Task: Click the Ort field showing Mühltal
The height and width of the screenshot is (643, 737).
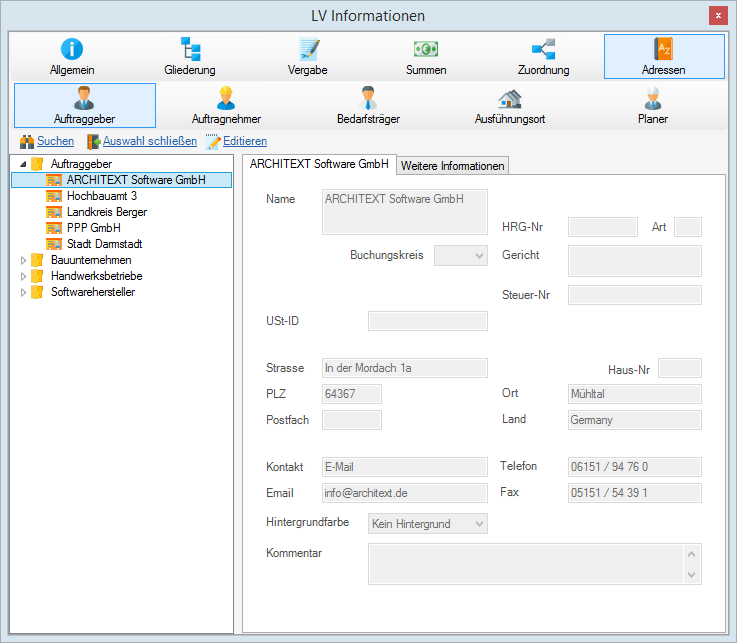Action: pos(635,394)
